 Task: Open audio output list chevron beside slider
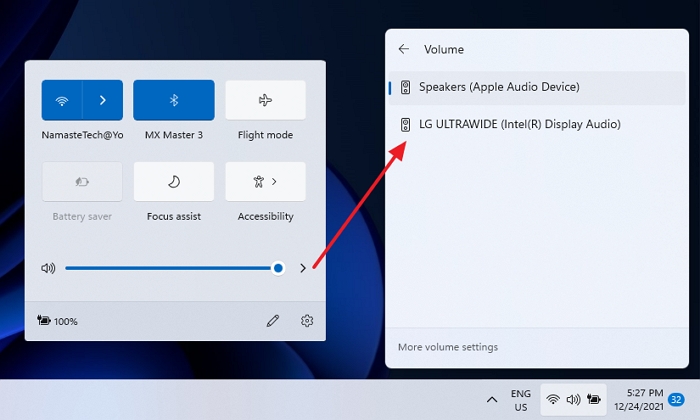303,268
